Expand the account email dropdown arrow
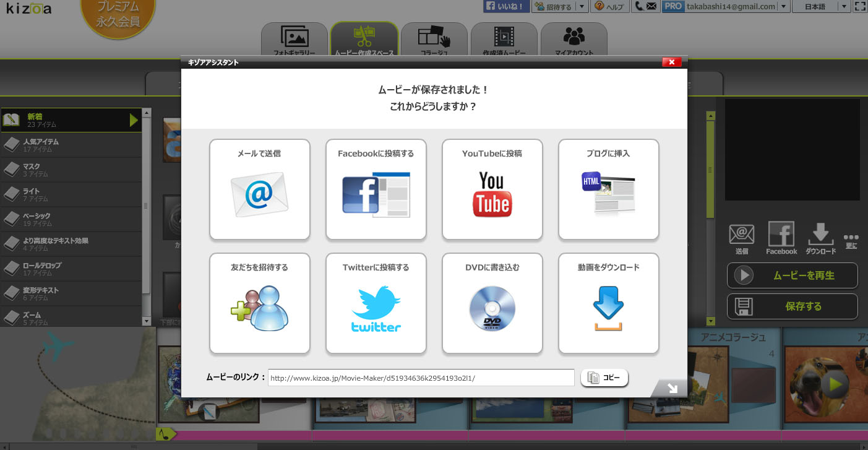This screenshot has width=868, height=450. pyautogui.click(x=784, y=6)
